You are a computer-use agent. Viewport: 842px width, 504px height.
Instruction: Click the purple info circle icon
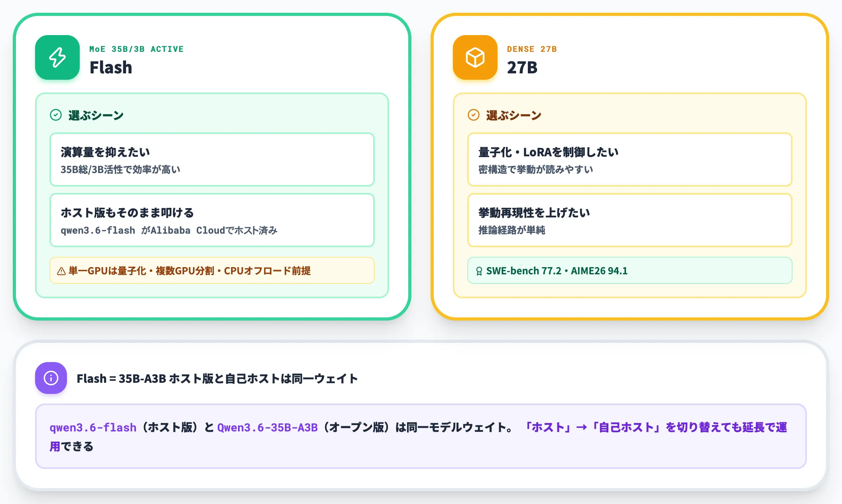point(51,378)
